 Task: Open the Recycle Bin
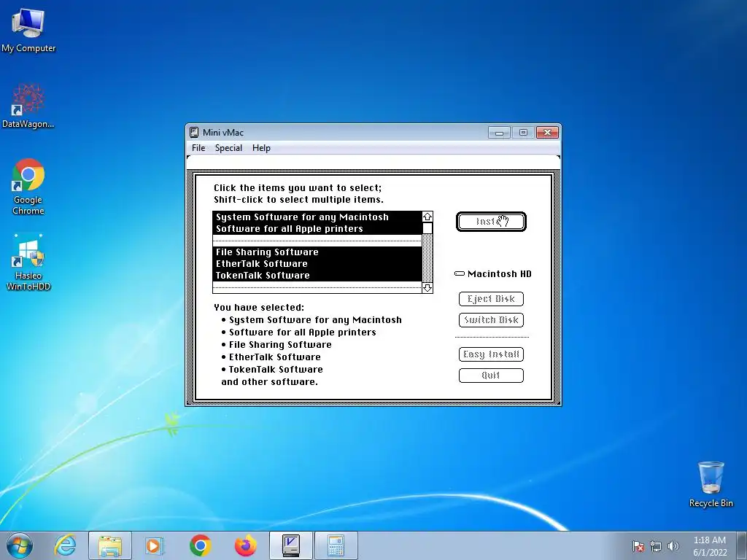click(x=711, y=484)
